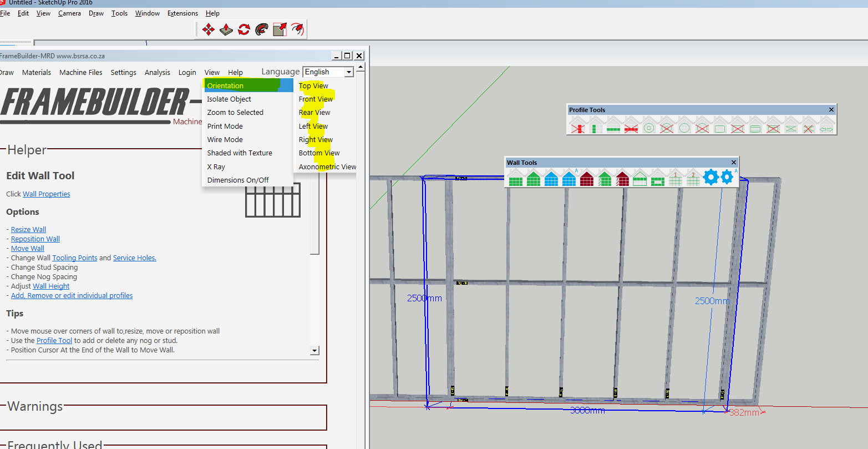Viewport: 868px width, 449px height.
Task: Click green horizontal nog icon in Profile Tools
Action: 613,125
